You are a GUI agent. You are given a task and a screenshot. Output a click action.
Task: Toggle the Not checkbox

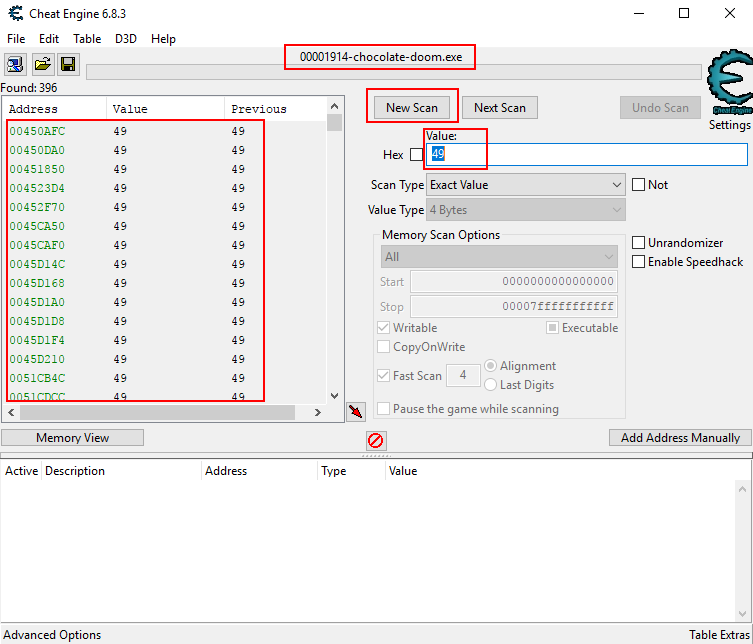pos(639,185)
